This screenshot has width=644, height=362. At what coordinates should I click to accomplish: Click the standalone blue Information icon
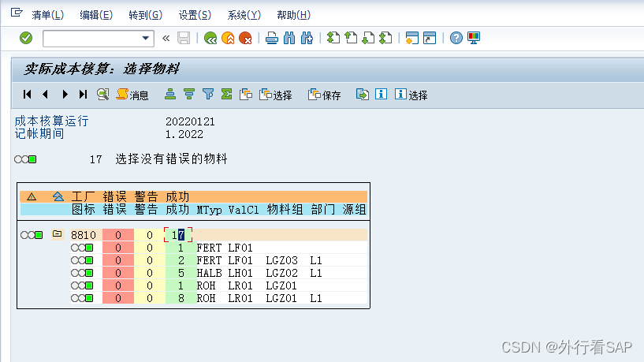point(381,95)
